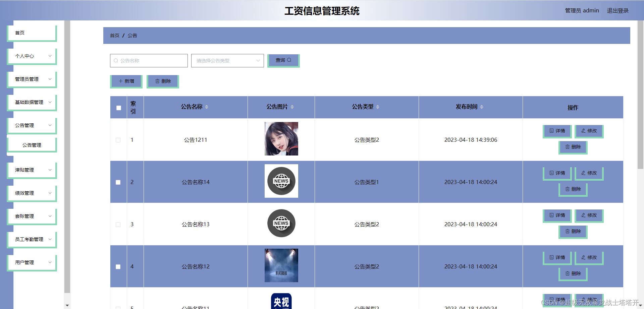Click 公告类型1 cell in row 2
644x309 pixels.
(x=367, y=182)
